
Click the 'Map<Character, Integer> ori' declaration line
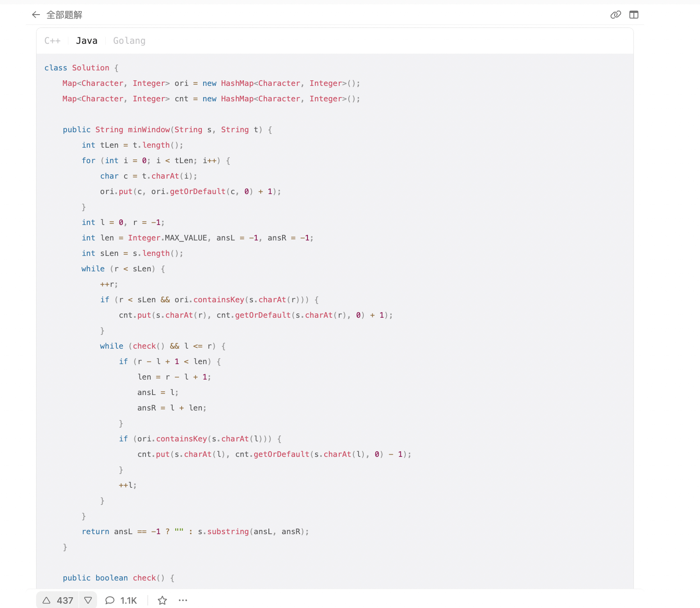pyautogui.click(x=211, y=83)
